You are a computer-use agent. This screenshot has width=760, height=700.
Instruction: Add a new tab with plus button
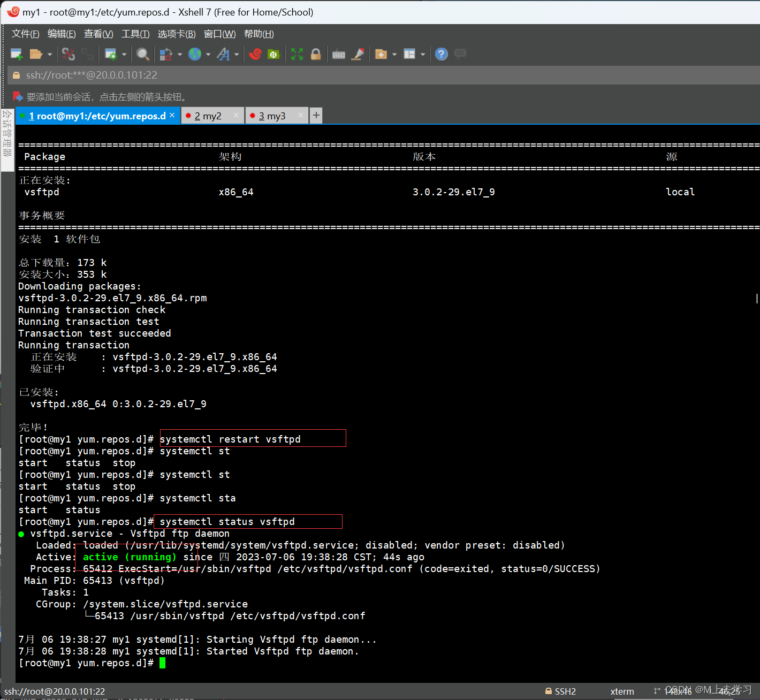coord(316,116)
